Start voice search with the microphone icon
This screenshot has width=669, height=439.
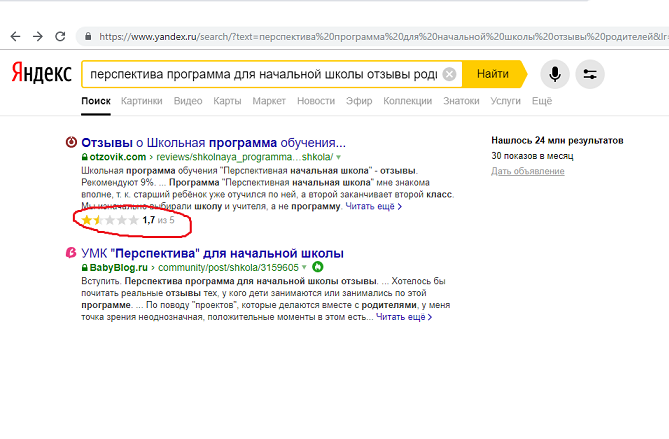[x=555, y=74]
